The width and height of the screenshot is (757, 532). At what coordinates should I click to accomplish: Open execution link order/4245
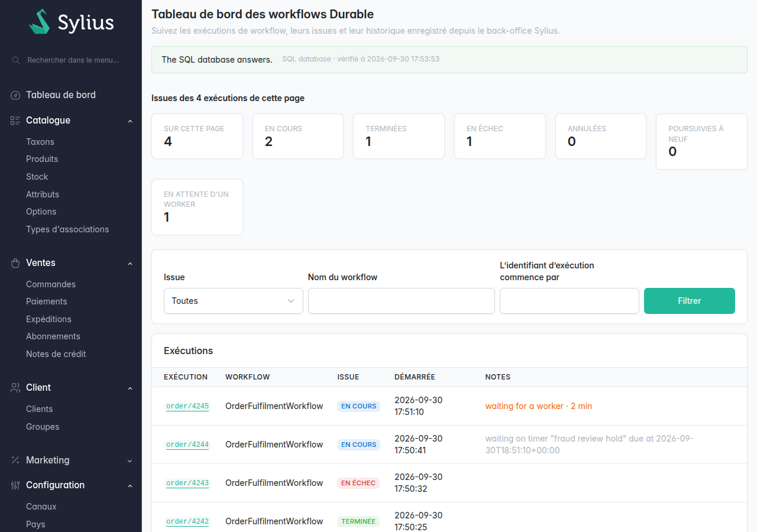[x=187, y=406]
